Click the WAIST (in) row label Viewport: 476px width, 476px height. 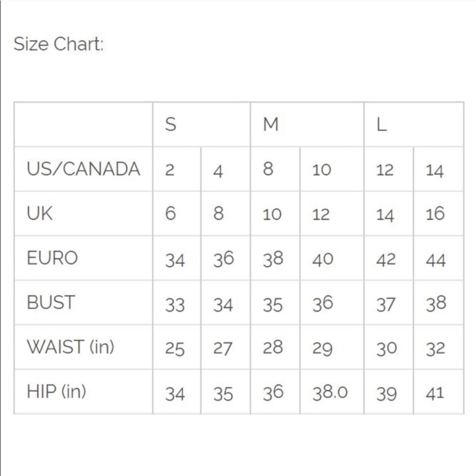70,347
